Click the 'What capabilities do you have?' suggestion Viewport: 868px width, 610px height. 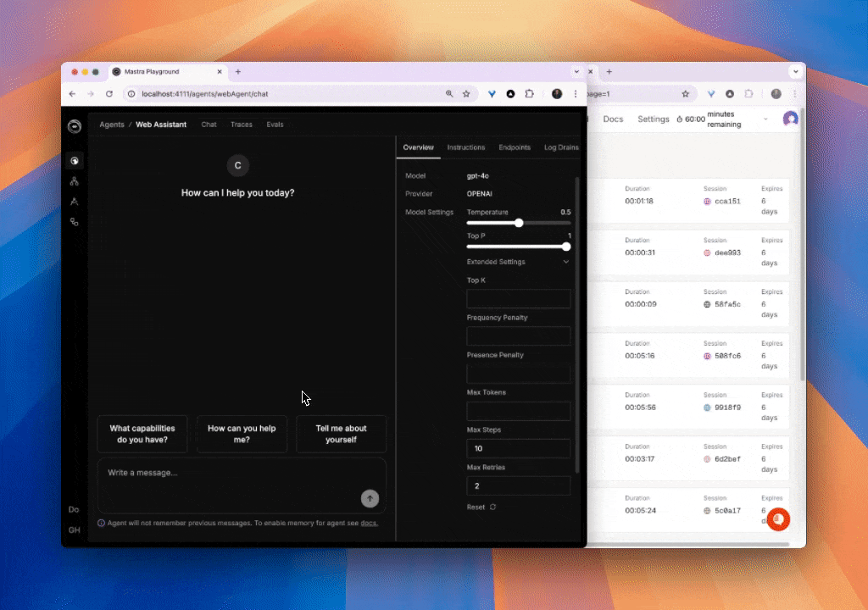tap(142, 434)
